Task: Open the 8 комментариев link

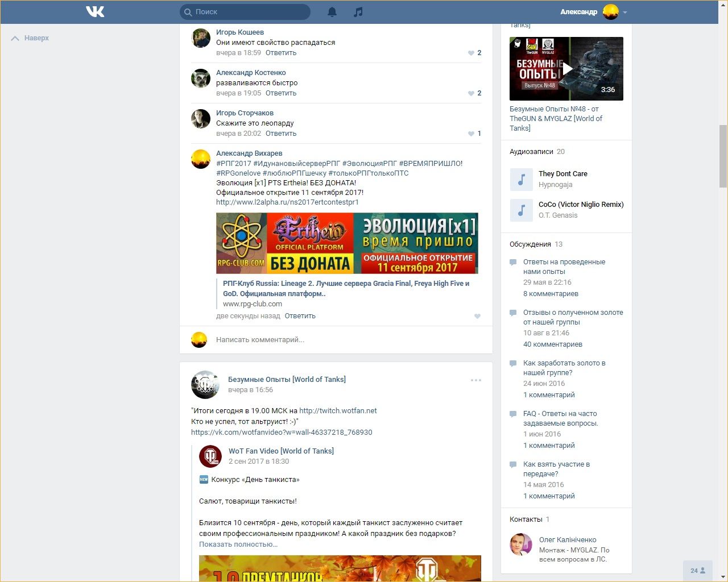Action: [x=551, y=294]
